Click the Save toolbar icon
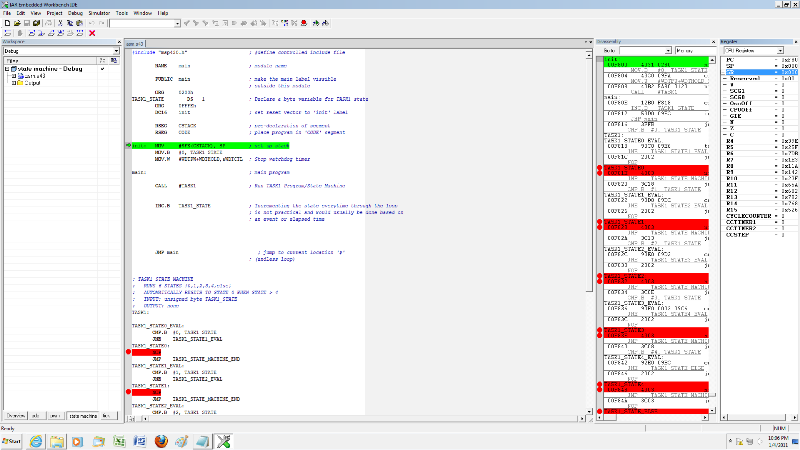The width and height of the screenshot is (800, 450). pos(25,22)
